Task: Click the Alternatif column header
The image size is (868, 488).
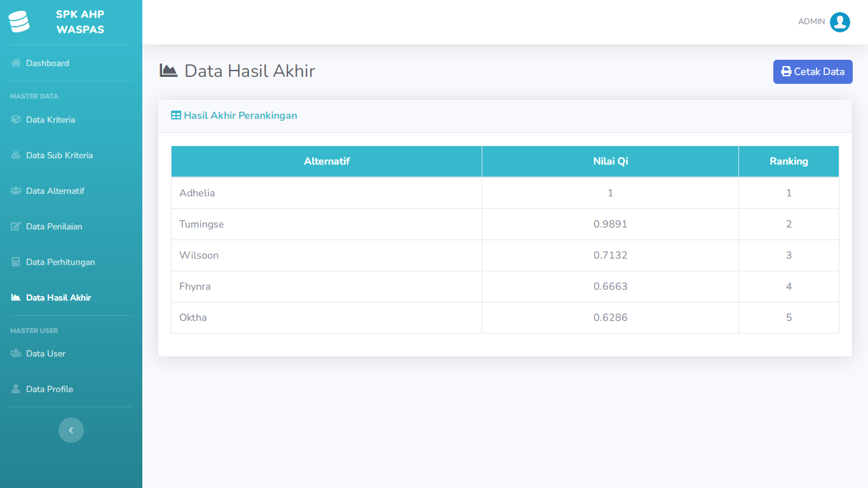Action: click(x=327, y=161)
